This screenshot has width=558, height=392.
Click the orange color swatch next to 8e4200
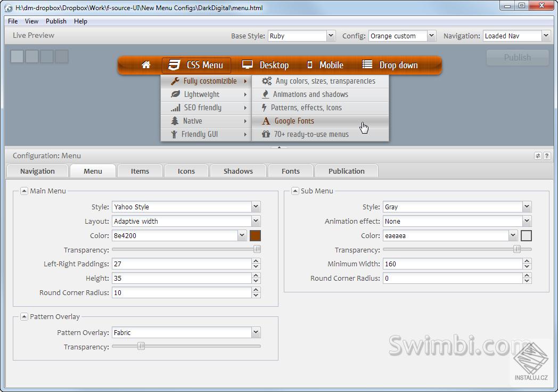256,235
